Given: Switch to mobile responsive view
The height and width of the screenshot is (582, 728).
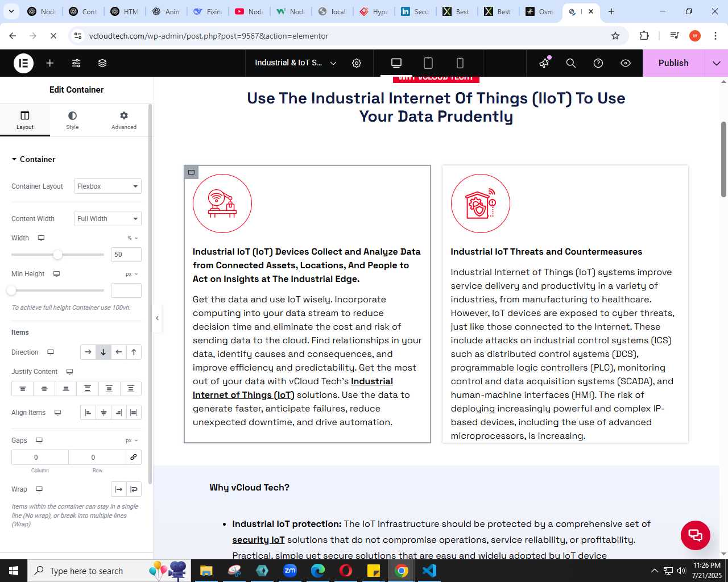Looking at the screenshot, I should 460,63.
